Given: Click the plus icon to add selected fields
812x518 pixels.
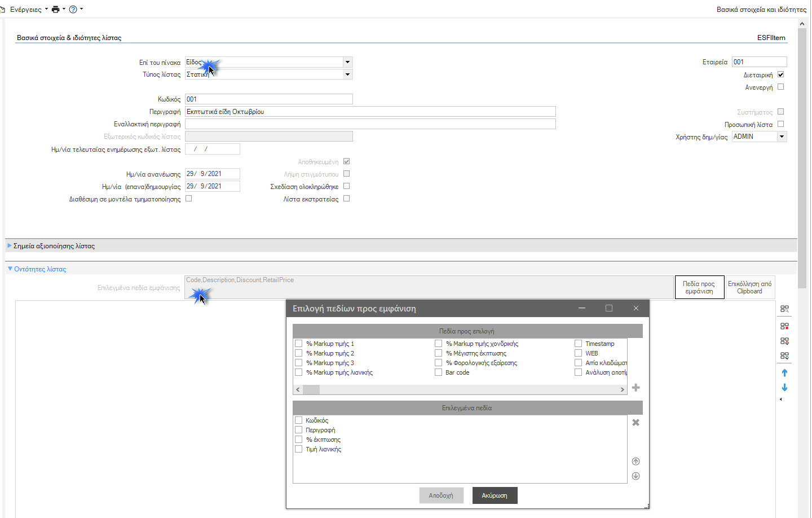Looking at the screenshot, I should [636, 388].
